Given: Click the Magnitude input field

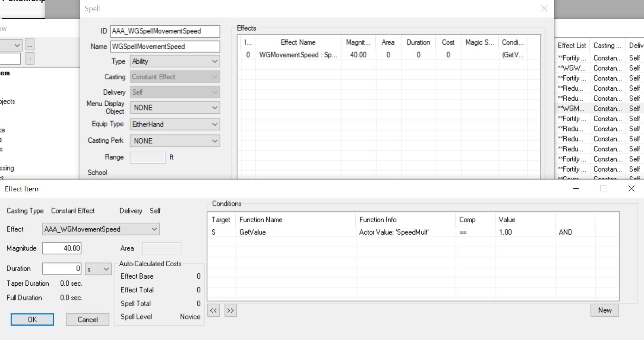Looking at the screenshot, I should point(62,248).
